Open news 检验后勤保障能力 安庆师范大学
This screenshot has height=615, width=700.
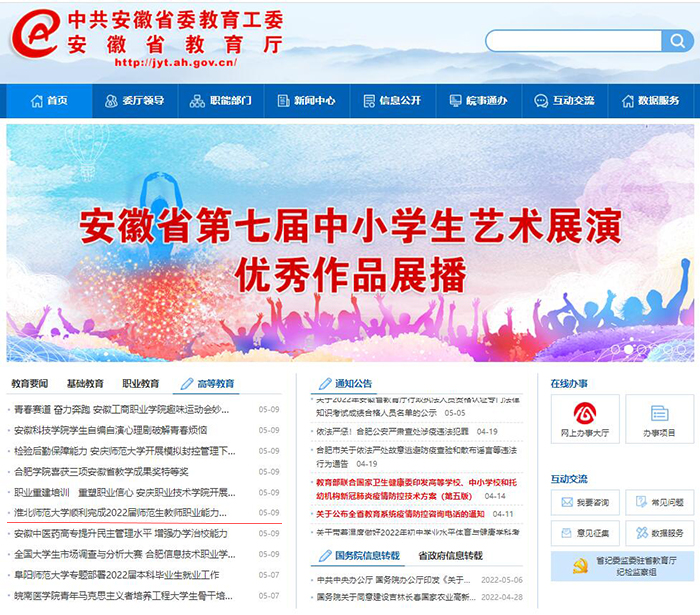tap(125, 451)
